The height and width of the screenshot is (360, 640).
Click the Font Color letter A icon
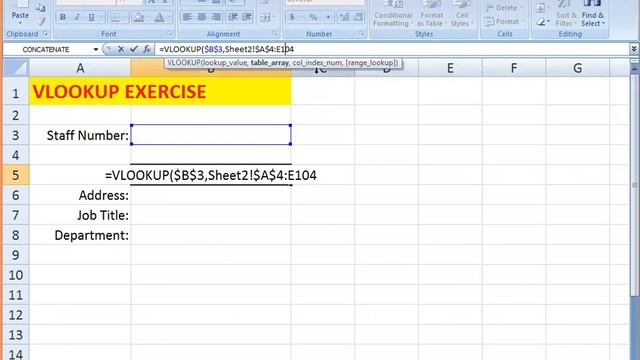(160, 17)
